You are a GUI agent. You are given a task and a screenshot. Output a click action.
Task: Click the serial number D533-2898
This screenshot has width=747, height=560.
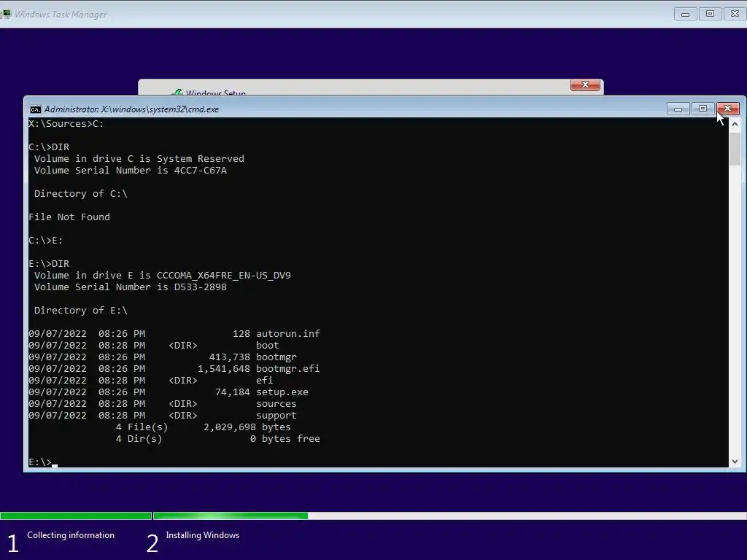point(200,287)
